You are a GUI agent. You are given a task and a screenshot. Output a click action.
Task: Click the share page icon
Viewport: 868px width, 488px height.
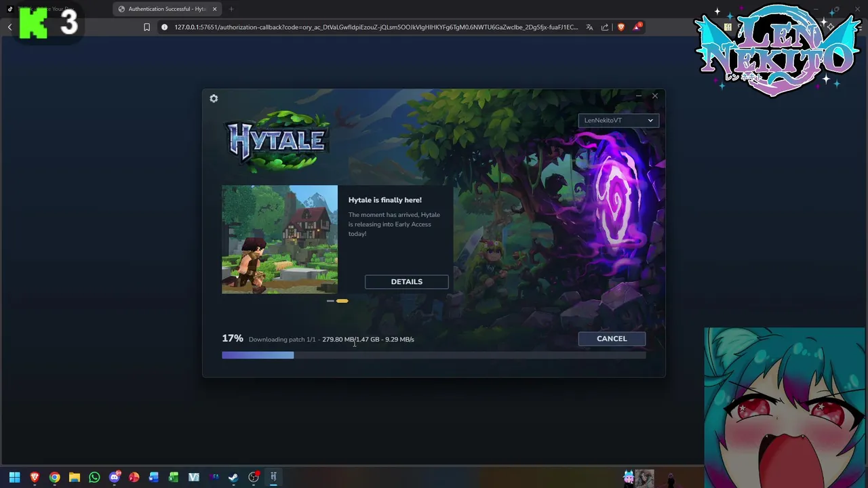[605, 27]
